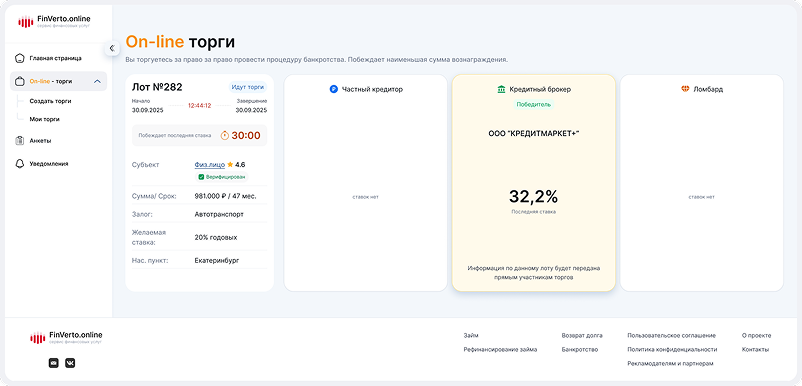This screenshot has height=386, width=802.
Task: Click the On-line торги sidebar icon
Action: pyautogui.click(x=19, y=81)
